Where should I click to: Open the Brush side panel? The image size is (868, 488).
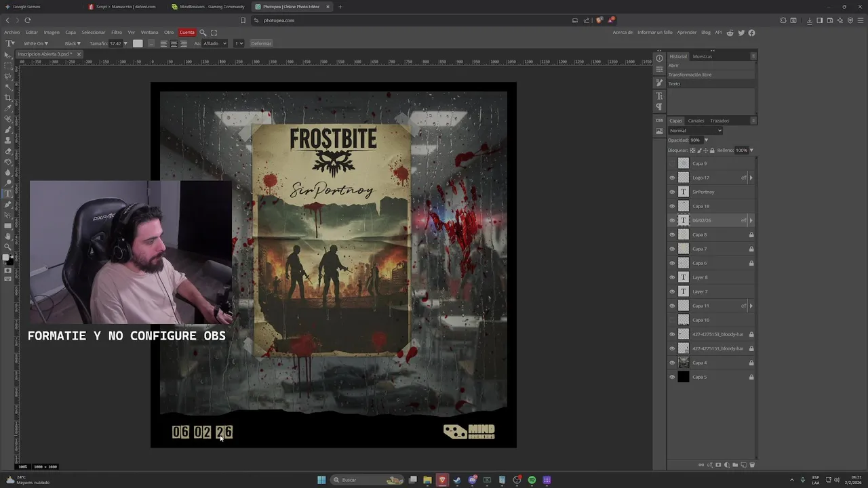click(659, 83)
